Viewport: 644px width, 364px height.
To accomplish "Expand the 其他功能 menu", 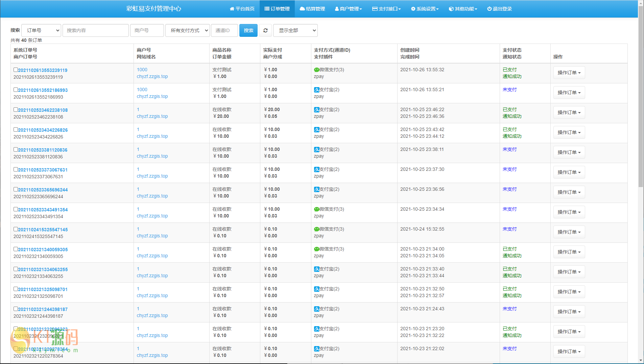I will 463,9.
